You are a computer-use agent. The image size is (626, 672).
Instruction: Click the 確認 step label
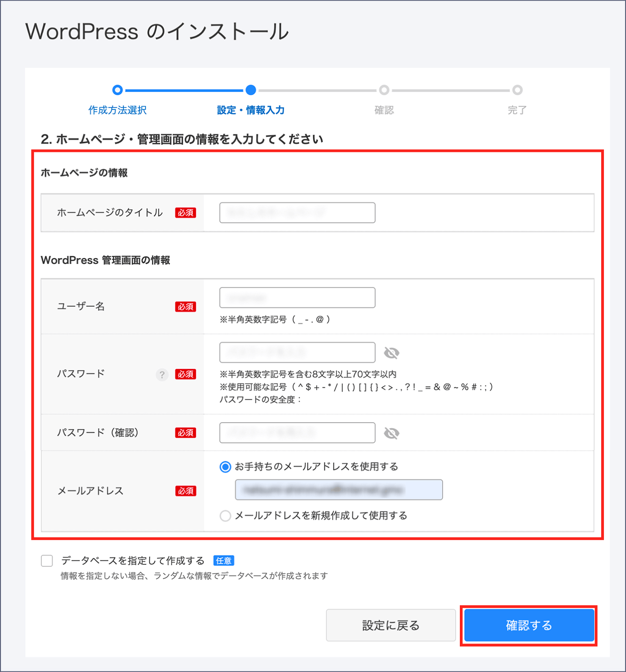pyautogui.click(x=384, y=110)
